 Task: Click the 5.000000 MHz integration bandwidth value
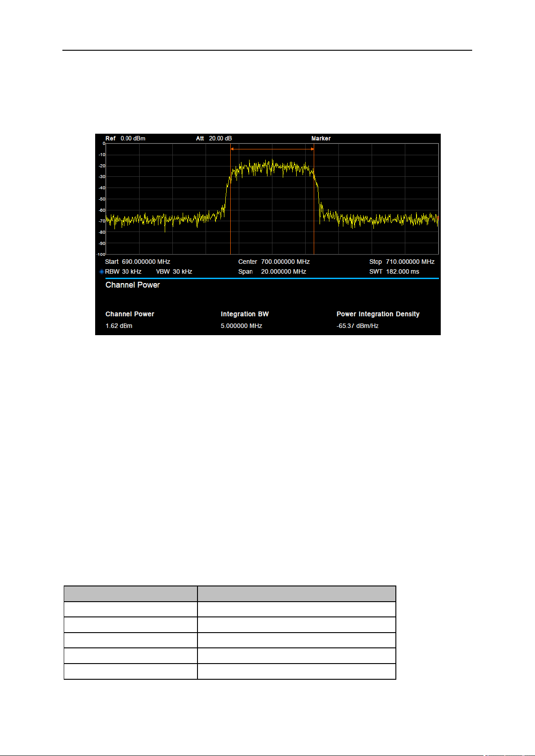click(241, 326)
